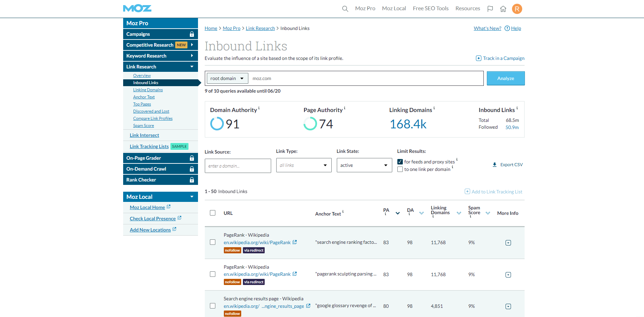Click the Domain Authority 91 progress ring
Image resolution: width=644 pixels, height=317 pixels.
tap(217, 124)
